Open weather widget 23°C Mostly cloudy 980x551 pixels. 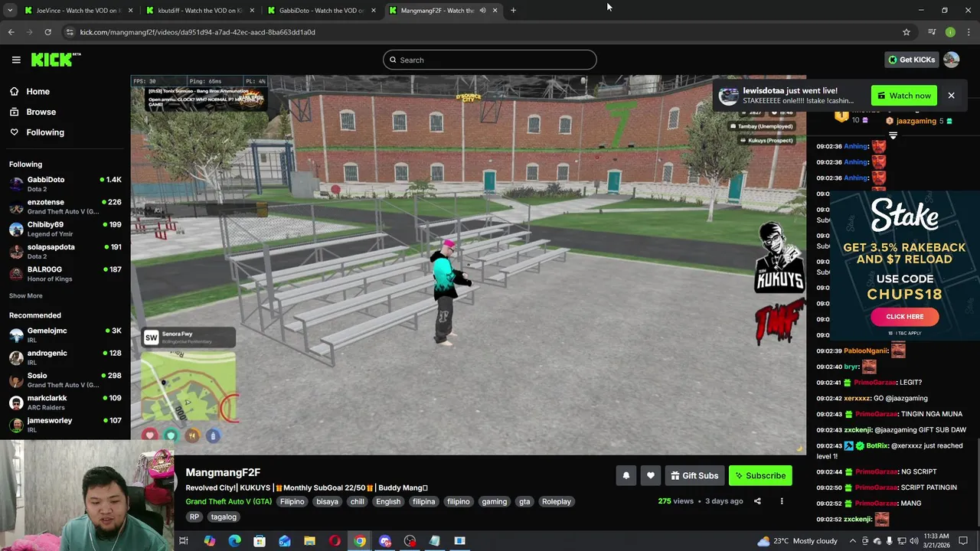(797, 541)
